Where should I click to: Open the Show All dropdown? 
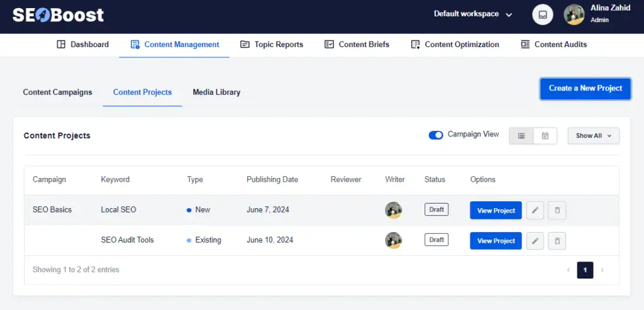(x=593, y=136)
